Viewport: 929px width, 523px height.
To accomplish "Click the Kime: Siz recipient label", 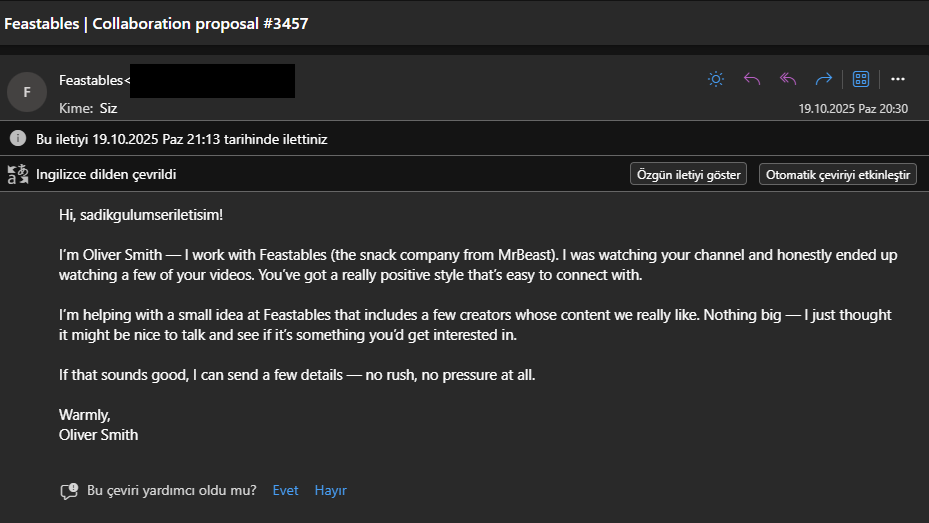I will coord(88,108).
